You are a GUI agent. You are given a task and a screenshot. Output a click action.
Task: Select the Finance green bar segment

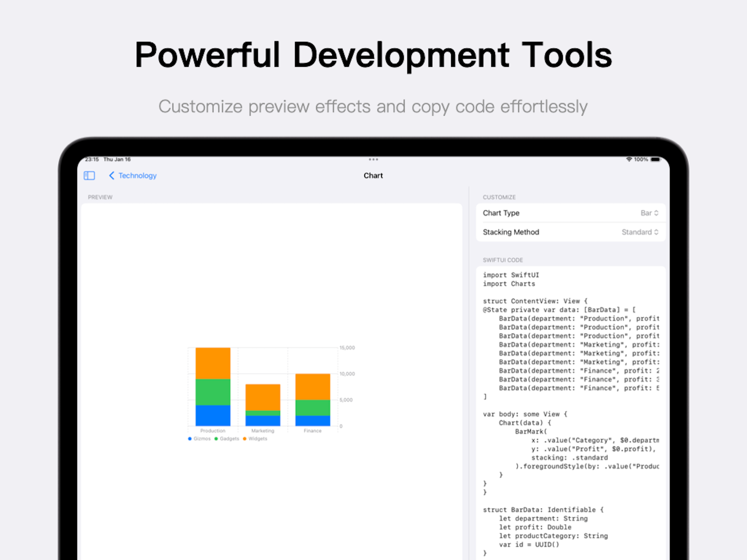pyautogui.click(x=313, y=408)
